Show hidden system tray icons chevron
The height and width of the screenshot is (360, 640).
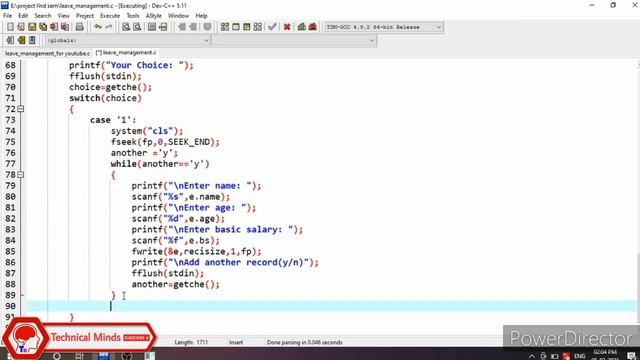(531, 356)
